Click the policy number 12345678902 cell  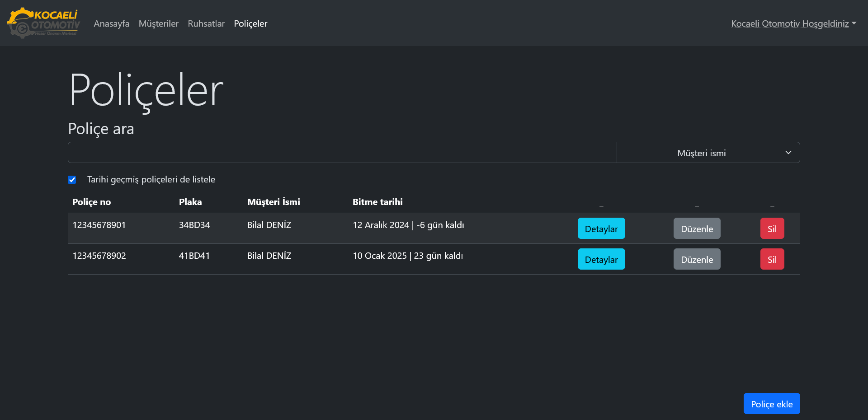pyautogui.click(x=99, y=256)
